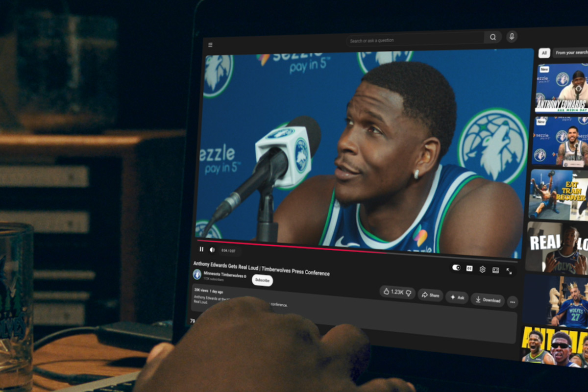
Task: Open yellow 'ANT' suggested video thumbnail
Action: [x=555, y=347]
